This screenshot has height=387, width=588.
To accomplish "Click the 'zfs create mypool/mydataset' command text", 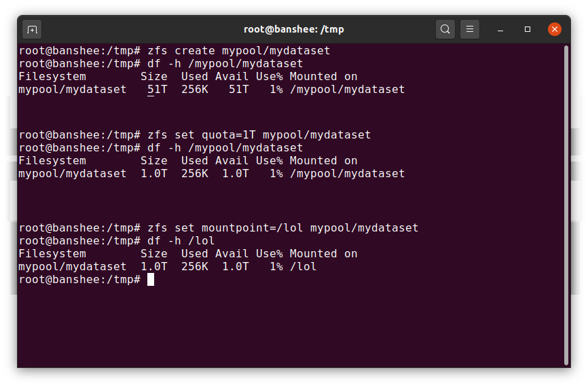I will pyautogui.click(x=238, y=51).
